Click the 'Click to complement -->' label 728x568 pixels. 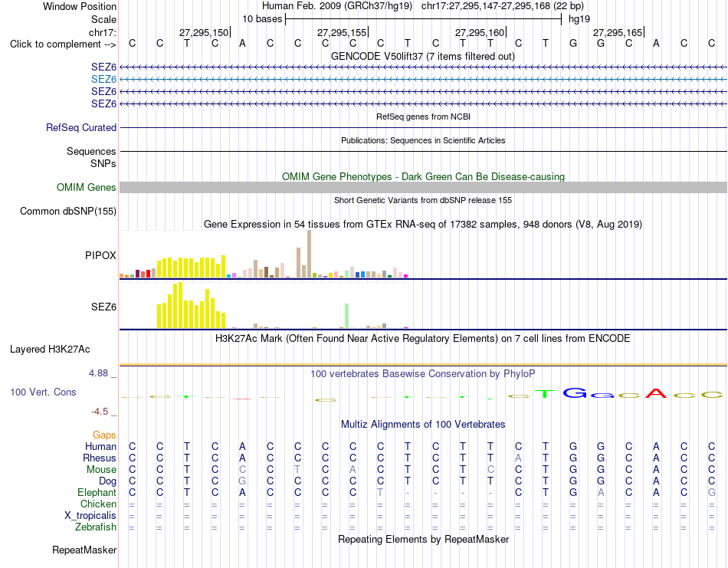point(63,44)
